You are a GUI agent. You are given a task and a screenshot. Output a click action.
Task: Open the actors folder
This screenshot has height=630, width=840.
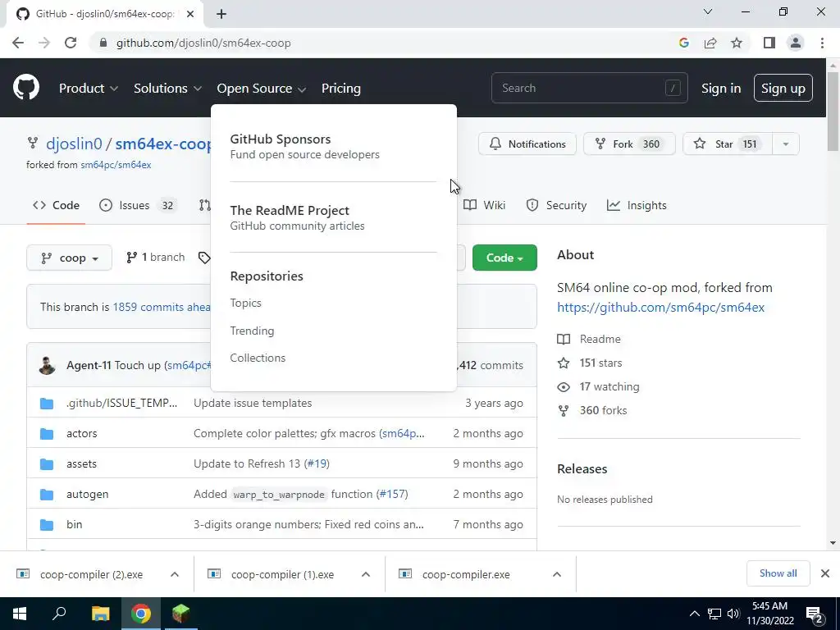[81, 433]
